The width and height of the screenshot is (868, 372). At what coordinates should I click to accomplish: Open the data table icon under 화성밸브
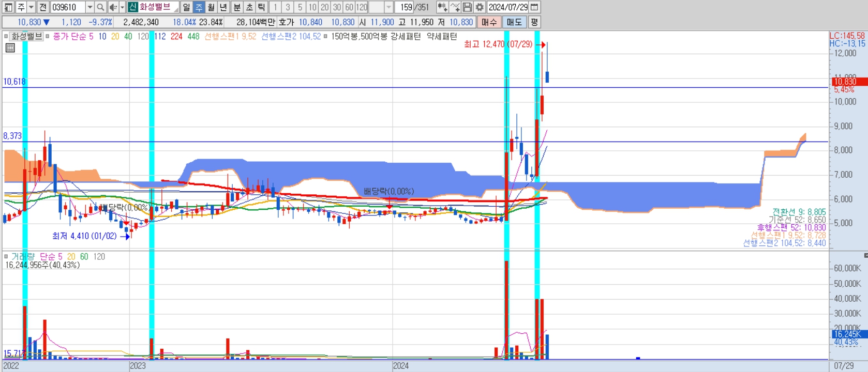(x=10, y=48)
